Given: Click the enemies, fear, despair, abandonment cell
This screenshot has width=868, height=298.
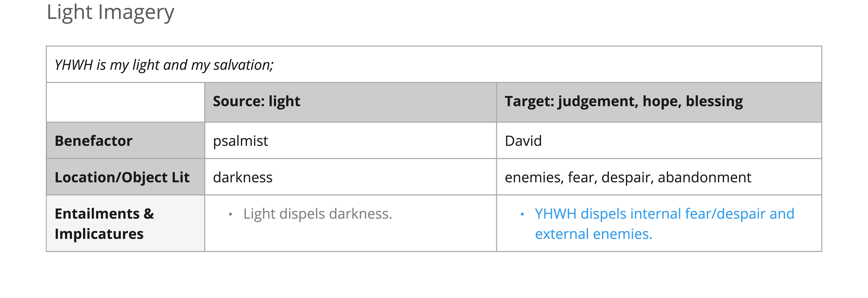Looking at the screenshot, I should (x=659, y=177).
